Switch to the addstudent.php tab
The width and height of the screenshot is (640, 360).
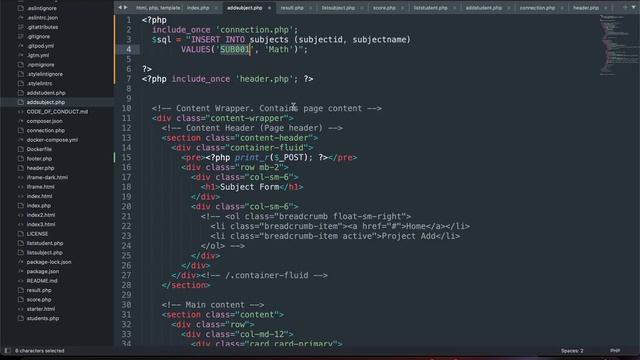484,8
